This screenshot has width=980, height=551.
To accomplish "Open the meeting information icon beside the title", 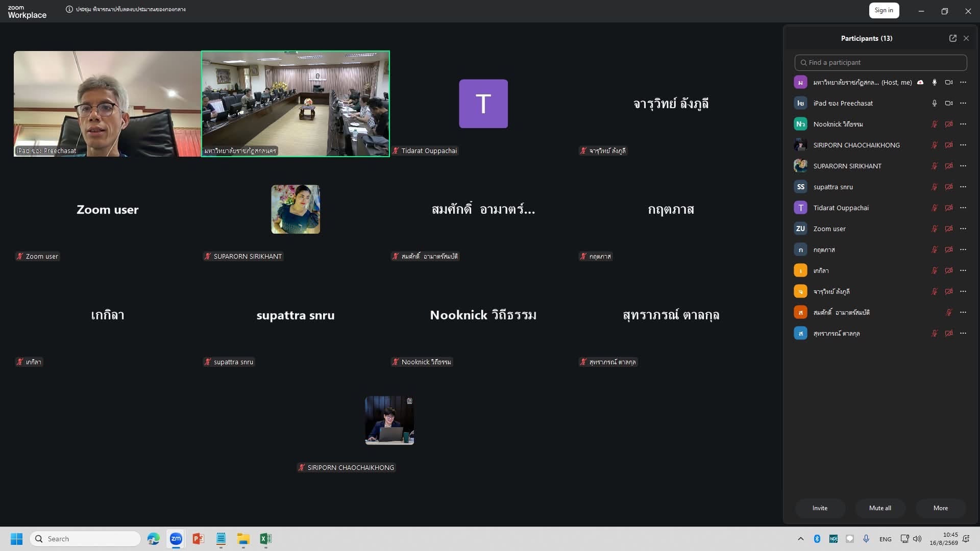I will coord(69,9).
